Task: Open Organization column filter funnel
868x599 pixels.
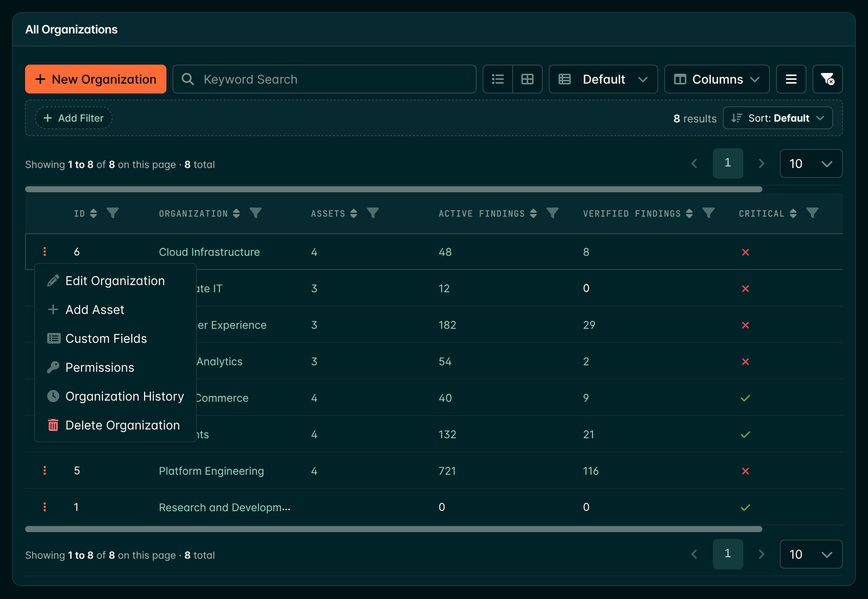Action: pos(256,213)
